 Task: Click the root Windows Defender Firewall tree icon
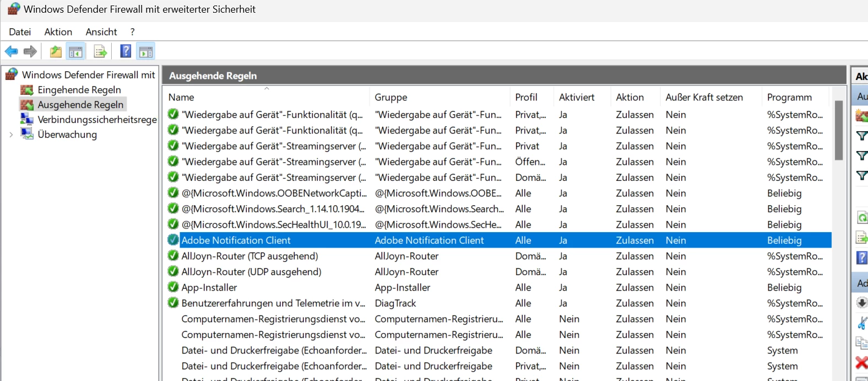12,74
